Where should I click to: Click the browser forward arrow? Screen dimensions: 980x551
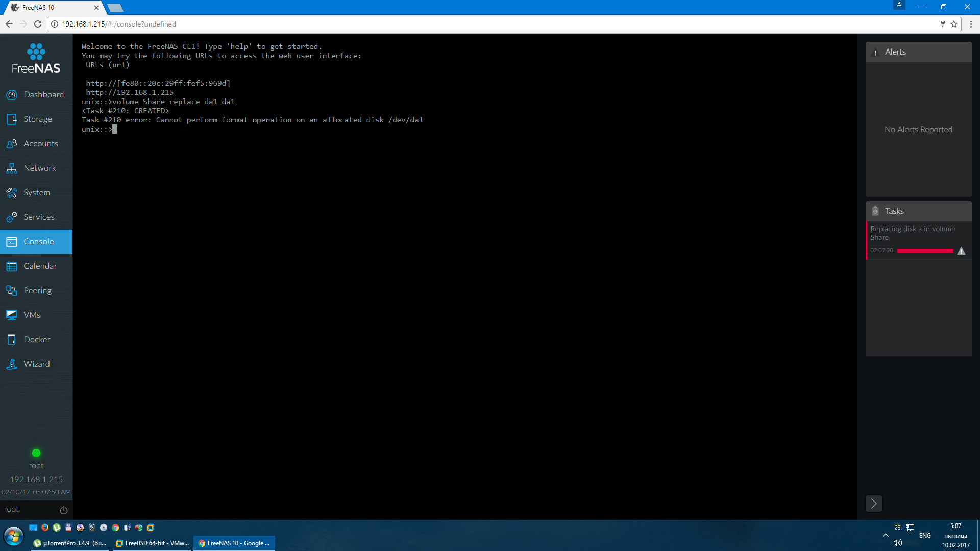click(23, 24)
